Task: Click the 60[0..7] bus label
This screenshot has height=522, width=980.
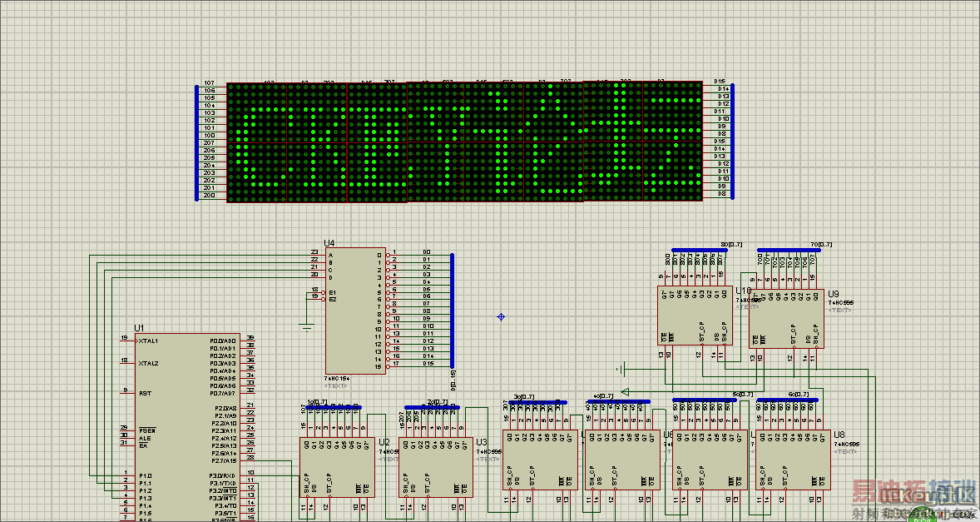Action: pyautogui.click(x=798, y=395)
